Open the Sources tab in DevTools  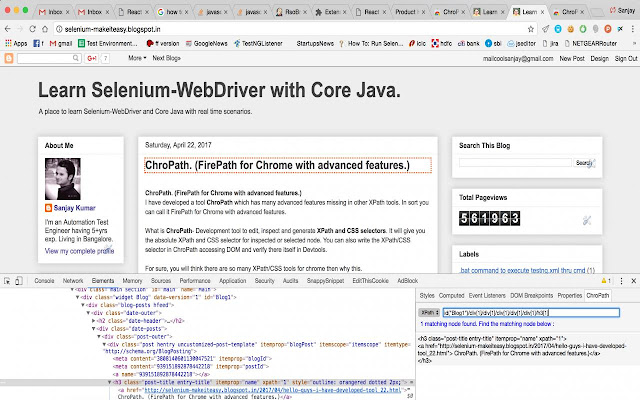tap(161, 281)
